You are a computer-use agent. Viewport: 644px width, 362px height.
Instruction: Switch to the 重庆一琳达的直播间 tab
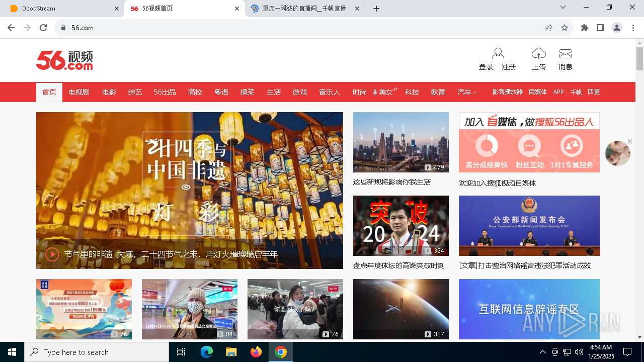pyautogui.click(x=304, y=9)
